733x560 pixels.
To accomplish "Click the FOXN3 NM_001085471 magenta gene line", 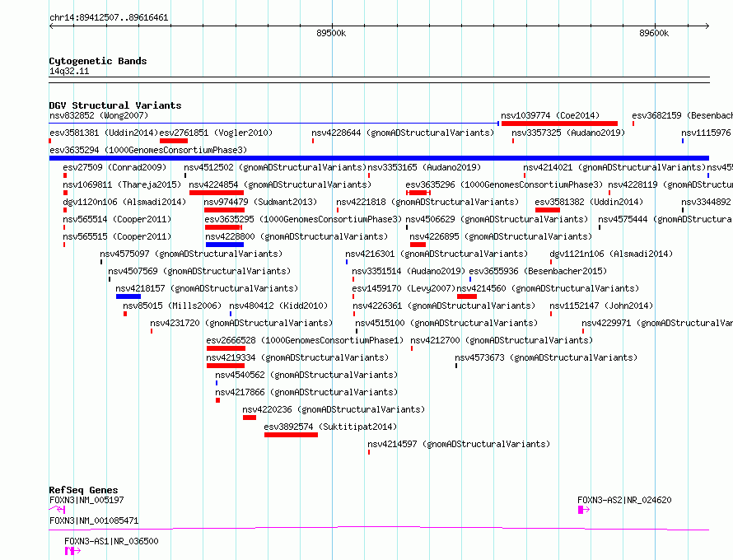I will [x=379, y=529].
